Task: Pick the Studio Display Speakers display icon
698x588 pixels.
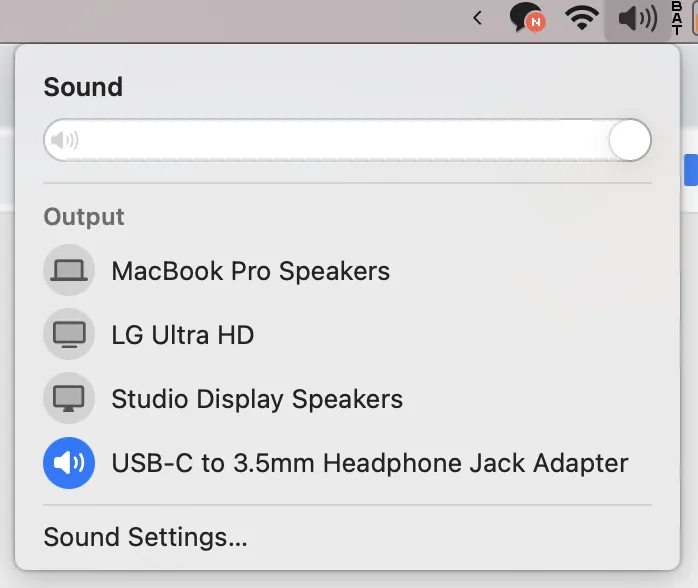Action: click(69, 398)
